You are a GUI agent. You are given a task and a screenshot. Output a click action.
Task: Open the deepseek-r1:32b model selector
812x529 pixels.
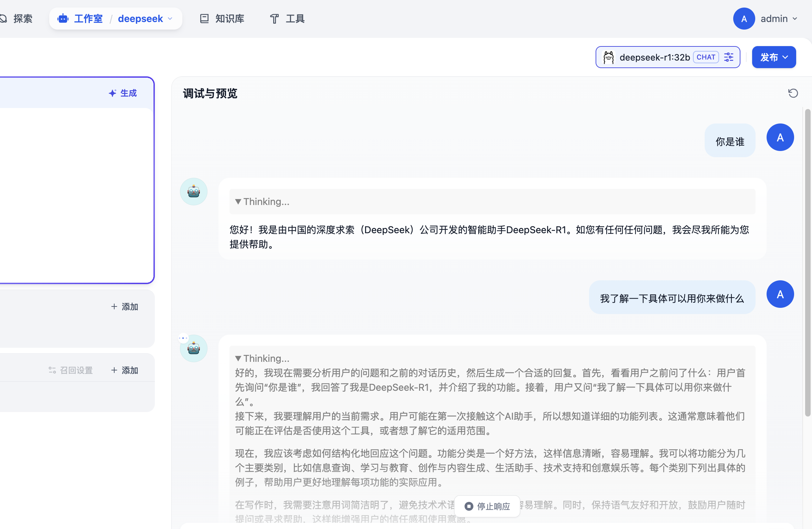(668, 57)
